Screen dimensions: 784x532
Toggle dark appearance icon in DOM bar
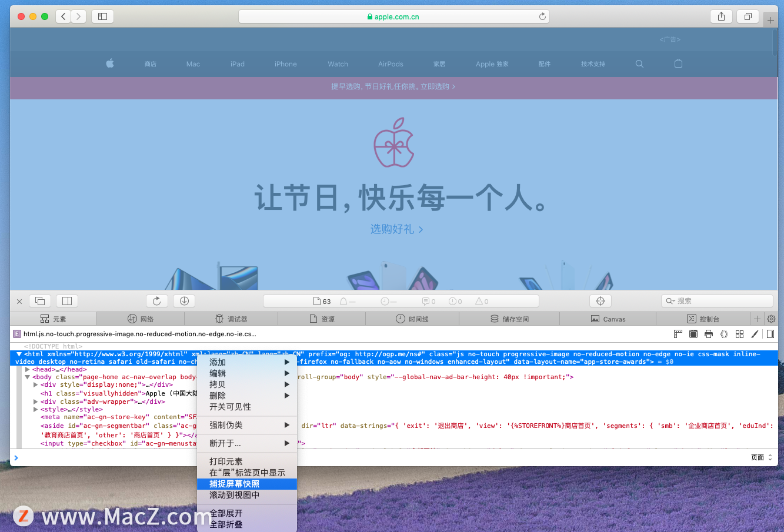tap(693, 334)
